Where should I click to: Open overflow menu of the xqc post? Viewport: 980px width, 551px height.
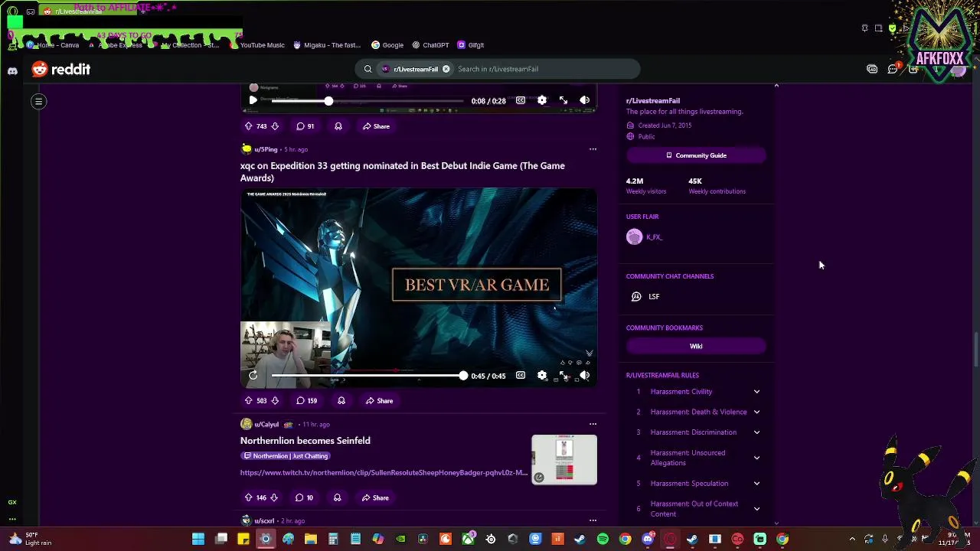(593, 149)
